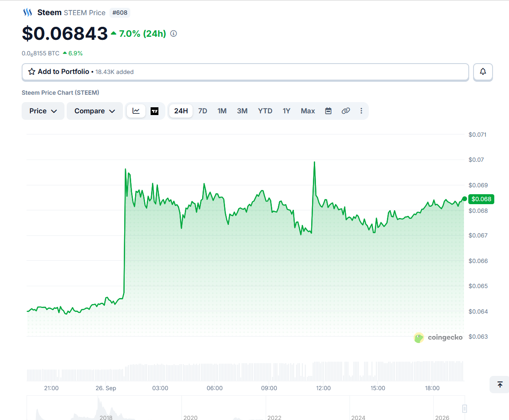The height and width of the screenshot is (420, 509).
Task: Open the calendar date range picker
Action: [x=328, y=111]
